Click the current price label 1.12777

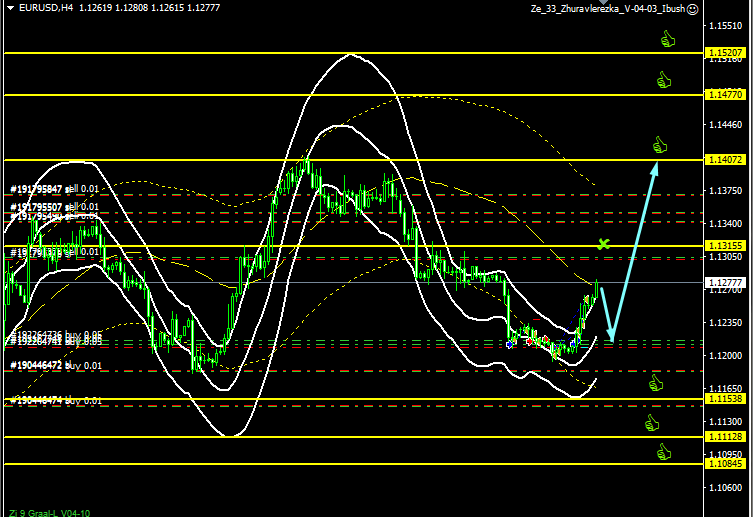[725, 282]
